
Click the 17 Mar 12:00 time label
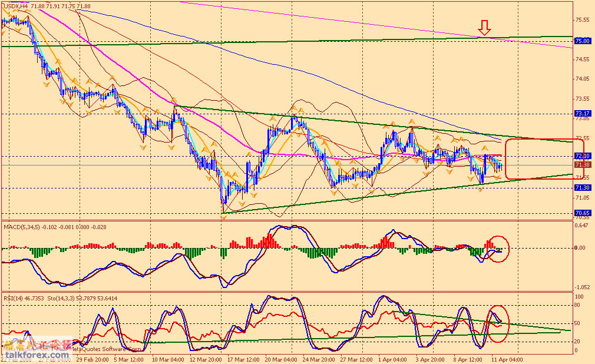coord(243,359)
